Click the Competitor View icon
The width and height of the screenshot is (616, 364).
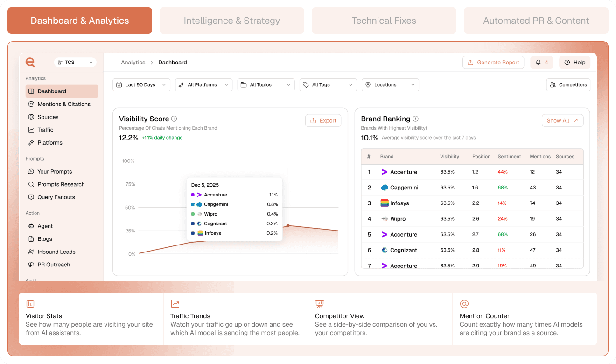(320, 304)
